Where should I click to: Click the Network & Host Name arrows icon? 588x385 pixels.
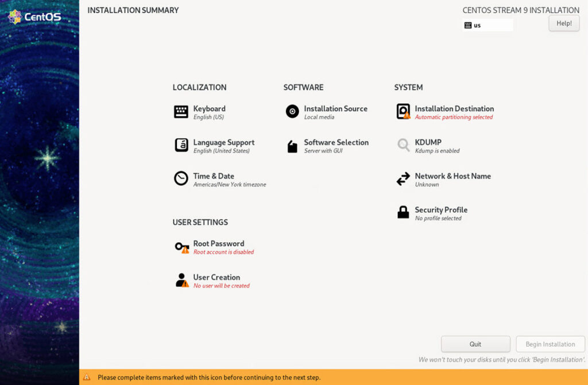[403, 179]
